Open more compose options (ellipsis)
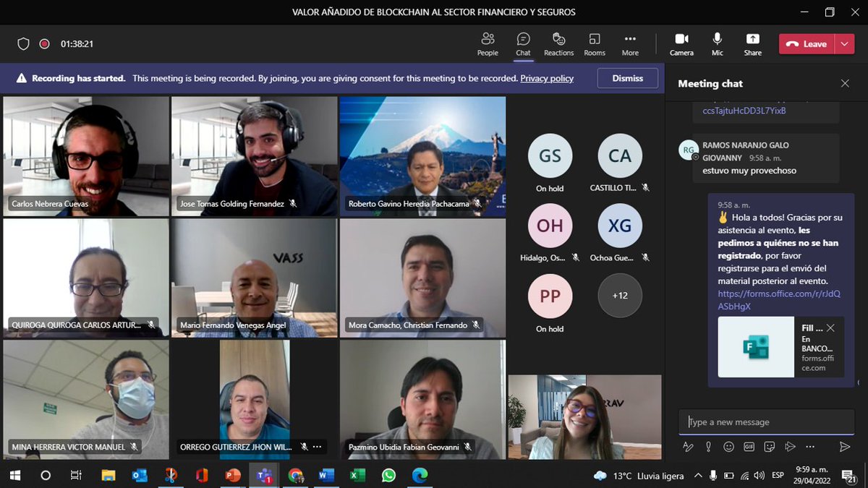This screenshot has height=488, width=868. (810, 447)
